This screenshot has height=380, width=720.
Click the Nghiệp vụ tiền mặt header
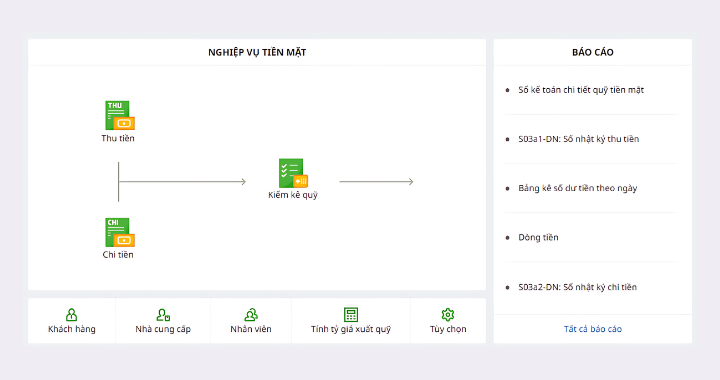pyautogui.click(x=257, y=52)
